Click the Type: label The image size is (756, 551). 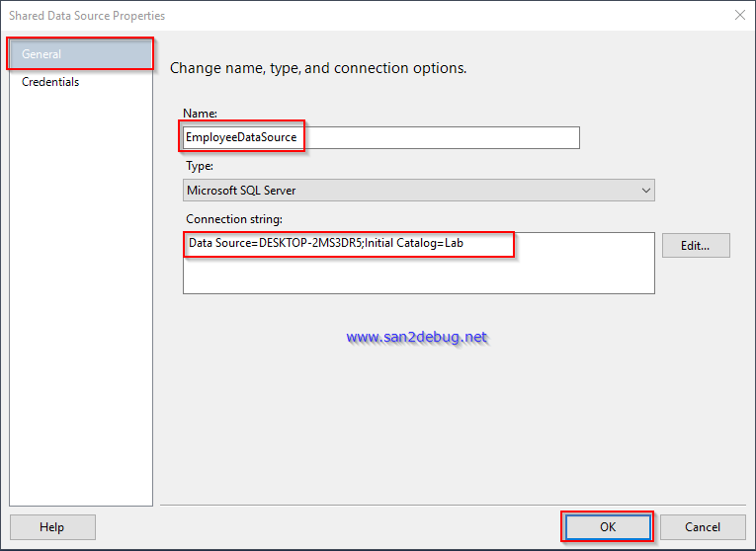pyautogui.click(x=200, y=166)
